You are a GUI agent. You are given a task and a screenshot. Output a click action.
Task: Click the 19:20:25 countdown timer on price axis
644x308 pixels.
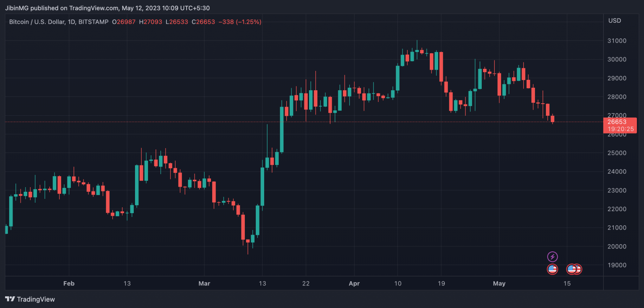620,129
